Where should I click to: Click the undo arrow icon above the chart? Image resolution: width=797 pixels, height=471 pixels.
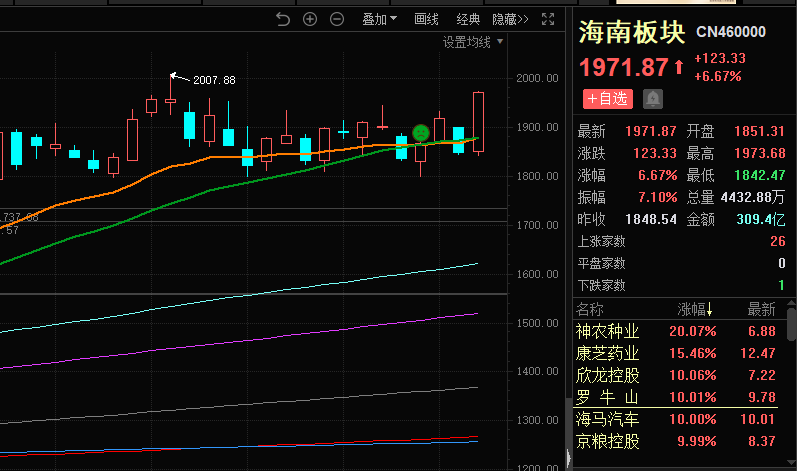click(x=283, y=19)
